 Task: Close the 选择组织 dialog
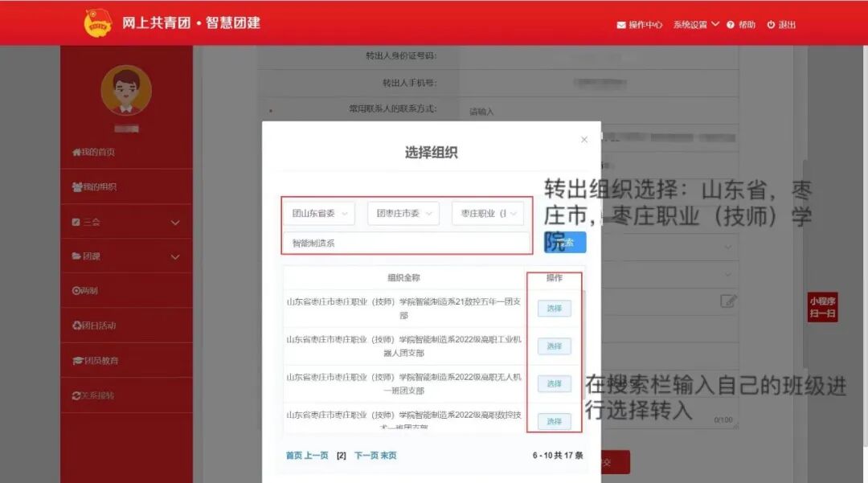584,139
